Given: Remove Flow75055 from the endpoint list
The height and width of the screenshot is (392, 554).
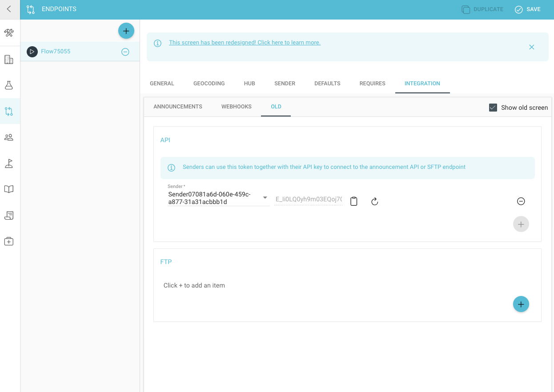Looking at the screenshot, I should tap(125, 52).
